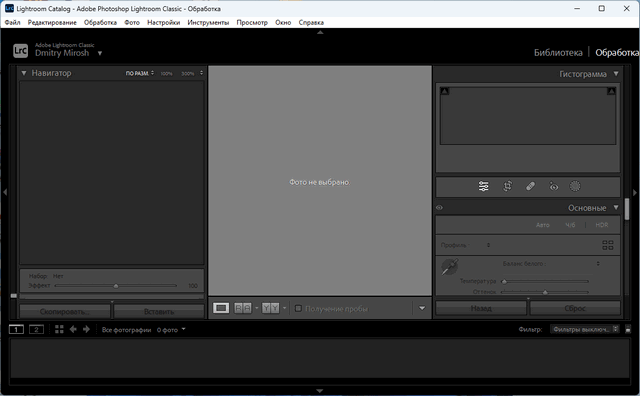Toggle the filter switch at filmstrip right
The height and width of the screenshot is (396, 640).
tap(628, 329)
